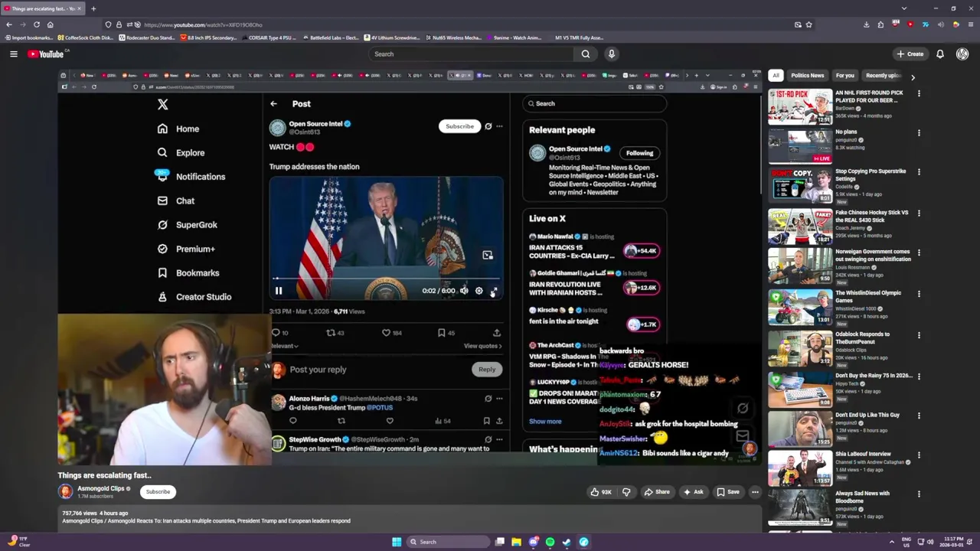Dislike the video with thumbs down
980x551 pixels.
(x=626, y=492)
